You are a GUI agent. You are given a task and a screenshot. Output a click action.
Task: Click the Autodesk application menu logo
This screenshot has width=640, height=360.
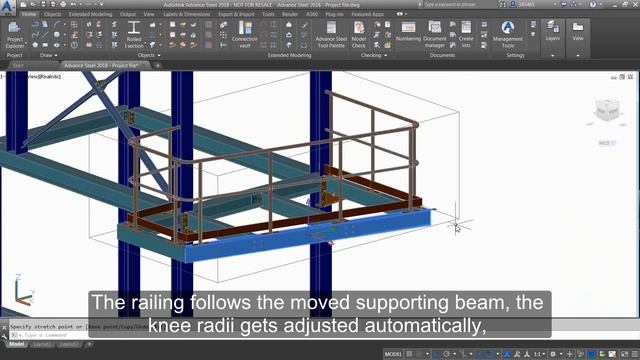[x=8, y=7]
